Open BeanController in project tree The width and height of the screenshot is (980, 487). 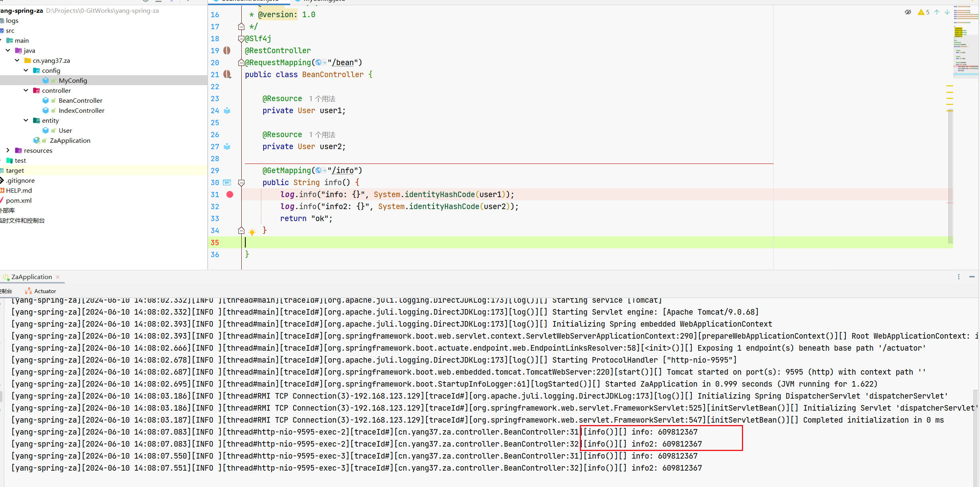[80, 100]
